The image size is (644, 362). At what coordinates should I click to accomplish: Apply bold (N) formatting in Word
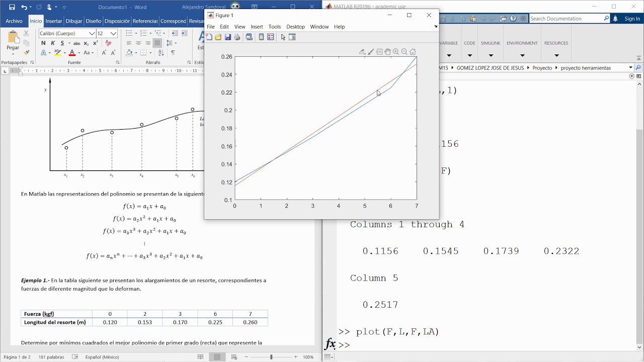pos(43,43)
